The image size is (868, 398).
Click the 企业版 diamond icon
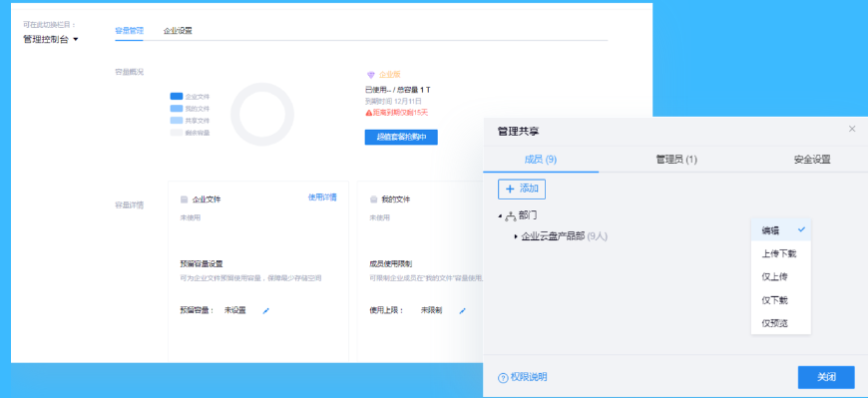[371, 75]
